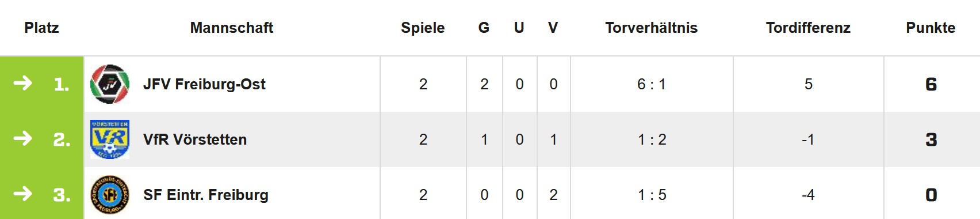
Task: Open the VfR Vörstetten team link
Action: pos(195,139)
